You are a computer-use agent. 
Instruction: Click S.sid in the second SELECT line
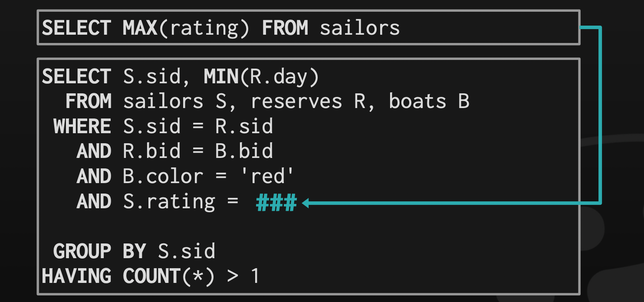click(151, 77)
